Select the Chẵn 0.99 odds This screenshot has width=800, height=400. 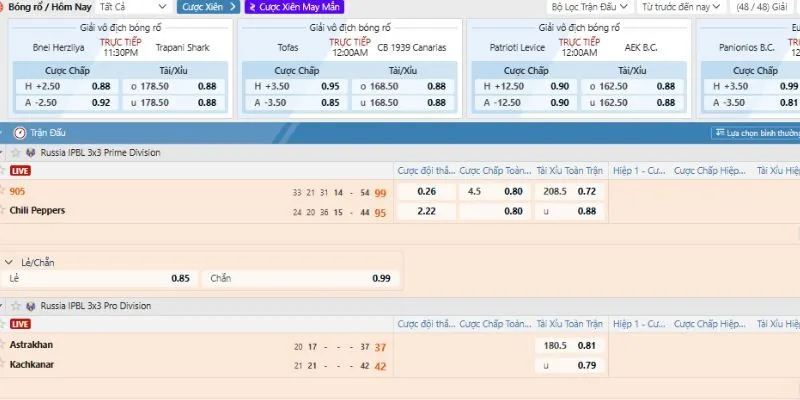tap(300, 278)
